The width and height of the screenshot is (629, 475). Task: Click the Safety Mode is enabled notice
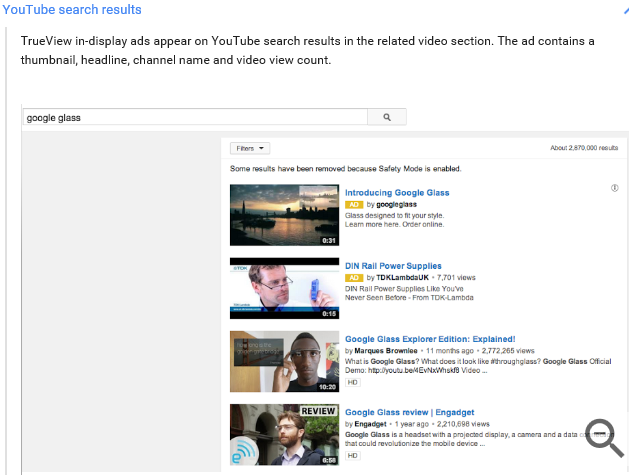346,169
